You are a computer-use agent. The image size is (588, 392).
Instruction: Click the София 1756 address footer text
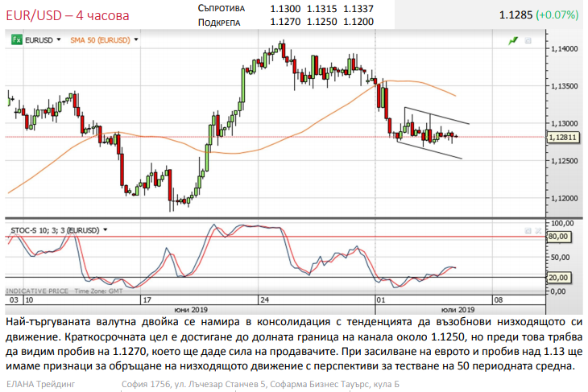tap(260, 384)
